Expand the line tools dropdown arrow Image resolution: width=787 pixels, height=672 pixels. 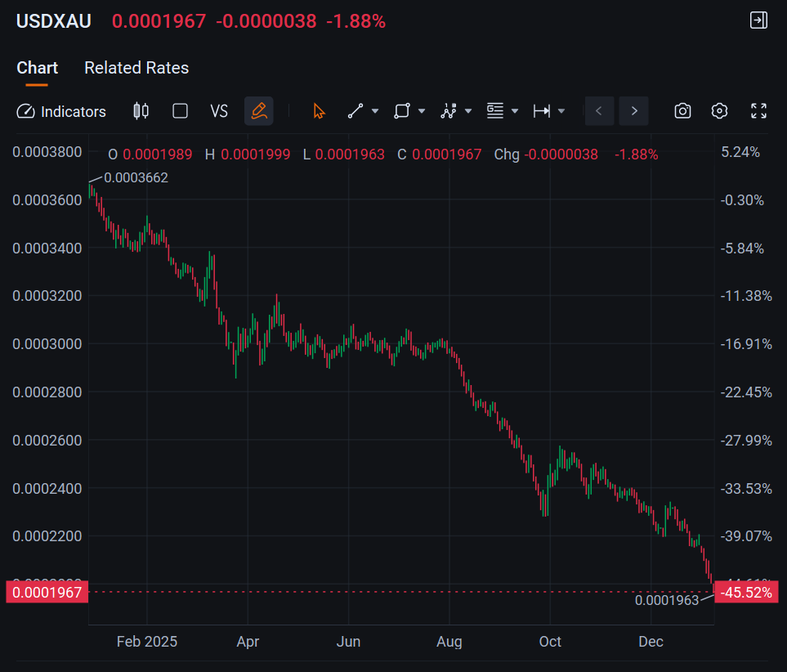click(375, 111)
